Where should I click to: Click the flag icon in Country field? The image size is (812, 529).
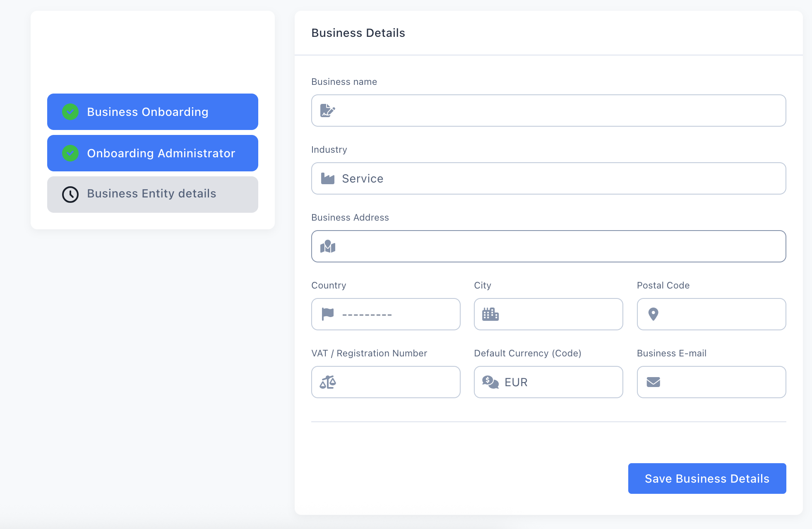[x=327, y=314]
